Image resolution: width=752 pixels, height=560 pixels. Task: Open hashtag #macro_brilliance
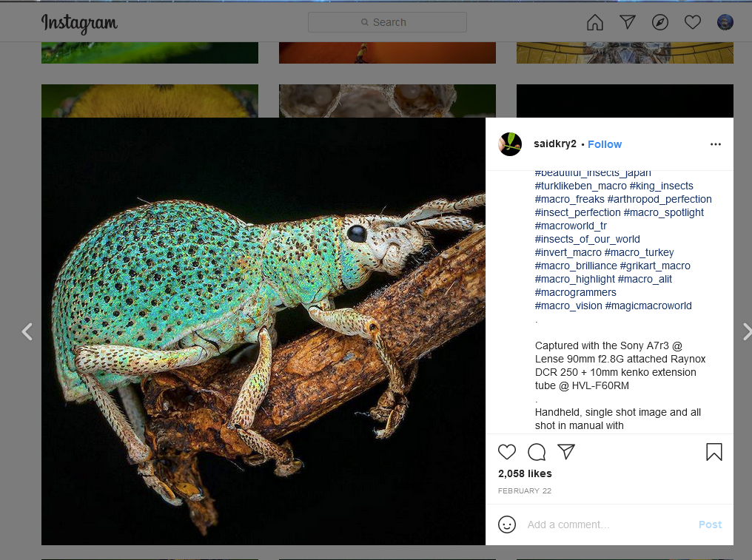coord(576,266)
